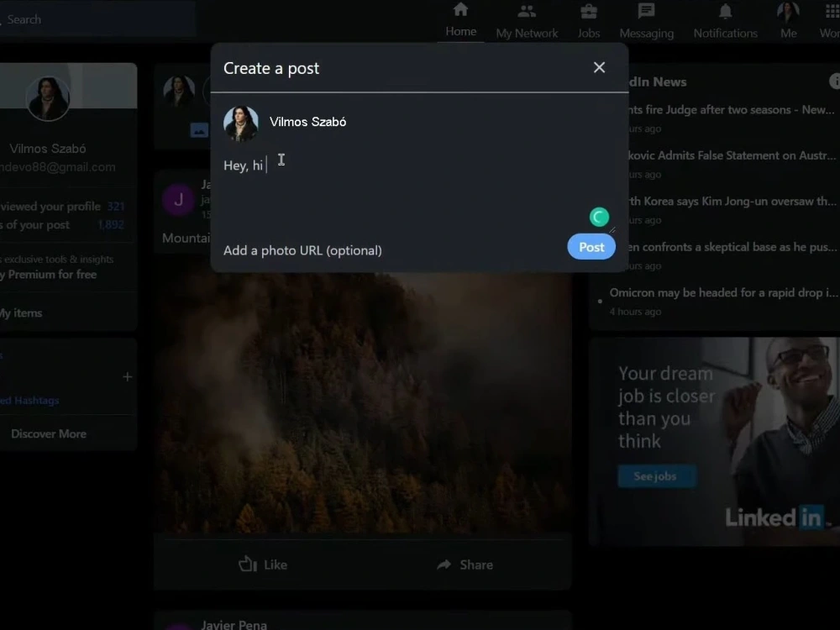This screenshot has width=840, height=630.
Task: Click the plus icon in sidebar
Action: [x=127, y=376]
